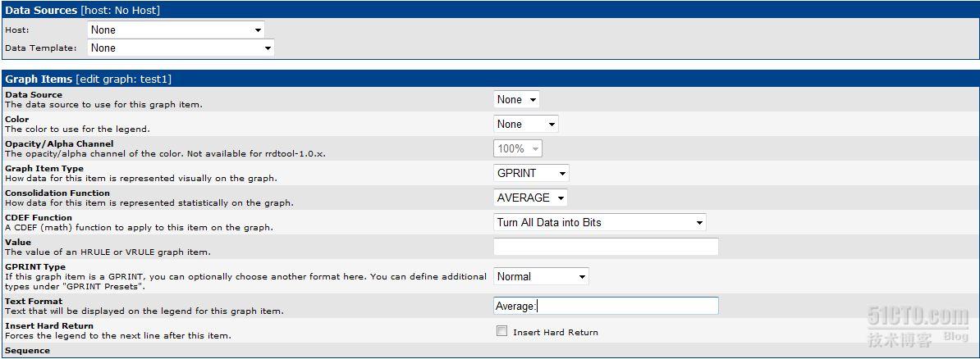
Task: Click the 'Data Sources' panel header text
Action: pyautogui.click(x=41, y=11)
